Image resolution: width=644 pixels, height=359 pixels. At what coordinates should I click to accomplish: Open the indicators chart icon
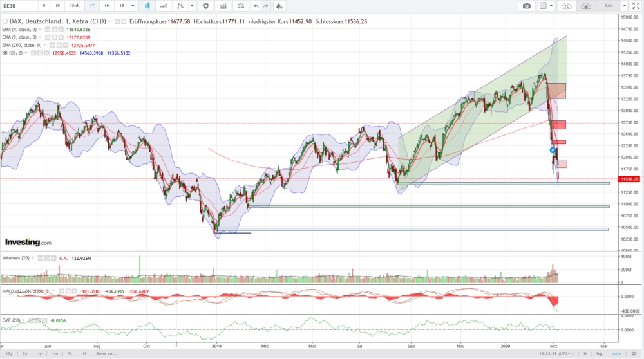[223, 6]
